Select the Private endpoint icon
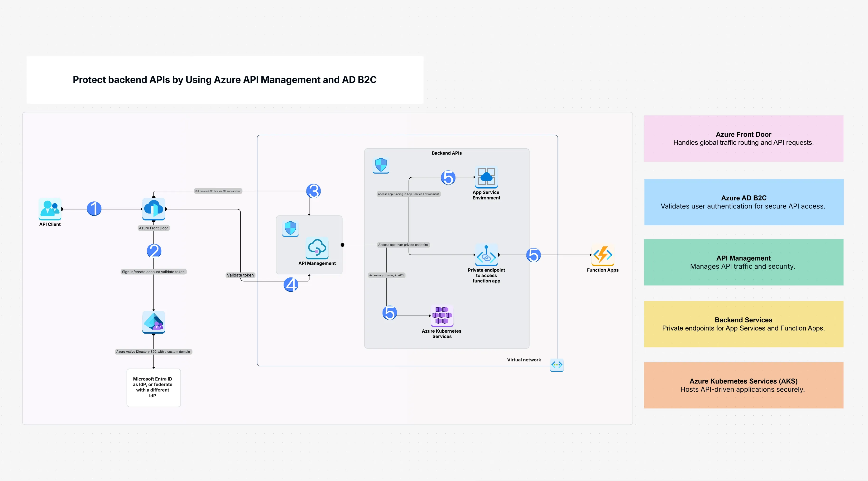This screenshot has width=868, height=481. coord(486,255)
